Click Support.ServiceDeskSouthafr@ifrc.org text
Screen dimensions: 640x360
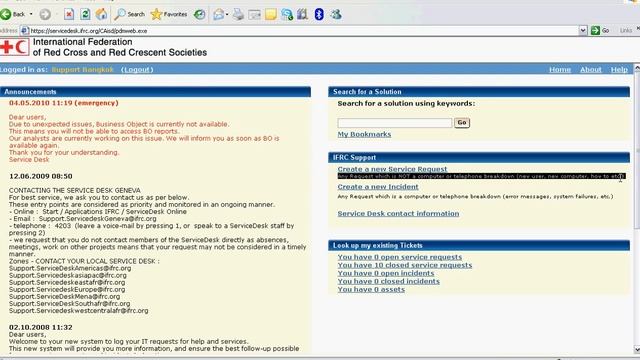69,304
